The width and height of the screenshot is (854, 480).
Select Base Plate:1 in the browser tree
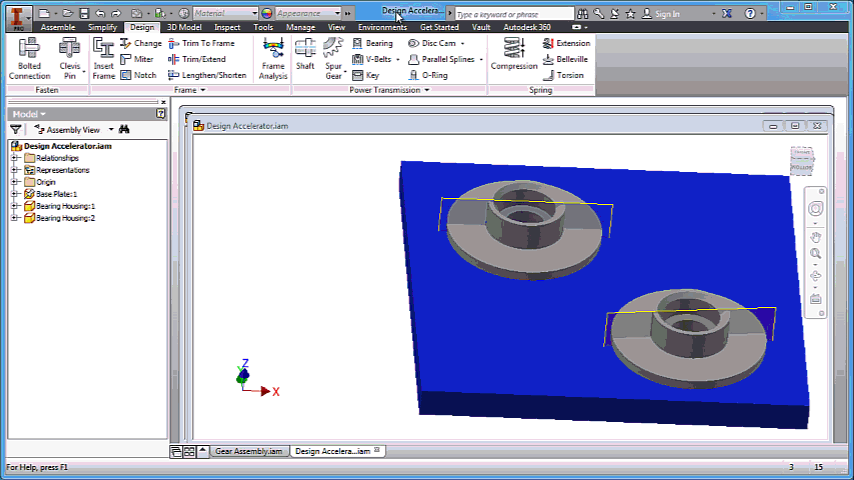tap(57, 194)
